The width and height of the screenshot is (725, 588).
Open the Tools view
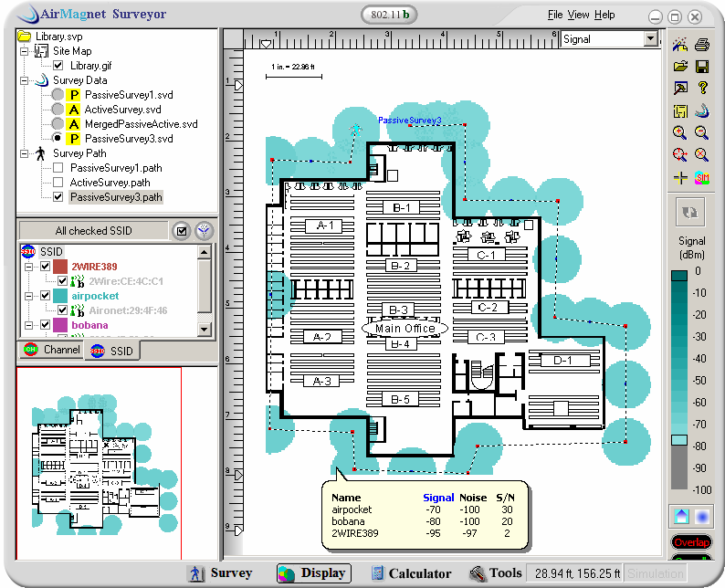[495, 573]
